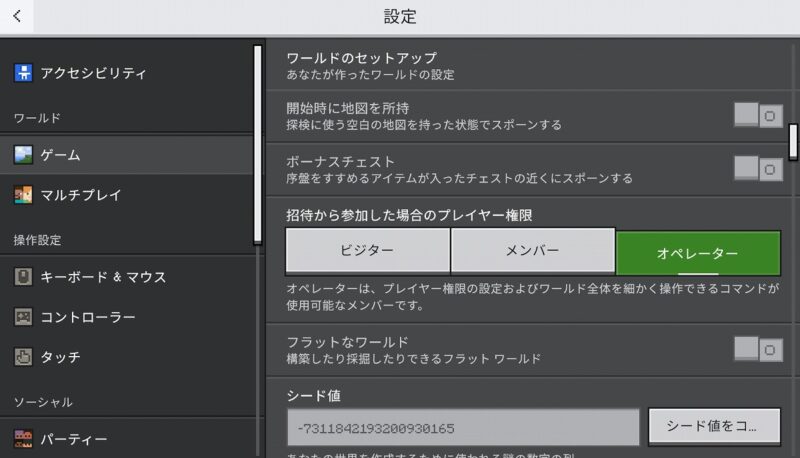Open コントローラー settings
The width and height of the screenshot is (800, 458).
pyautogui.click(x=127, y=317)
